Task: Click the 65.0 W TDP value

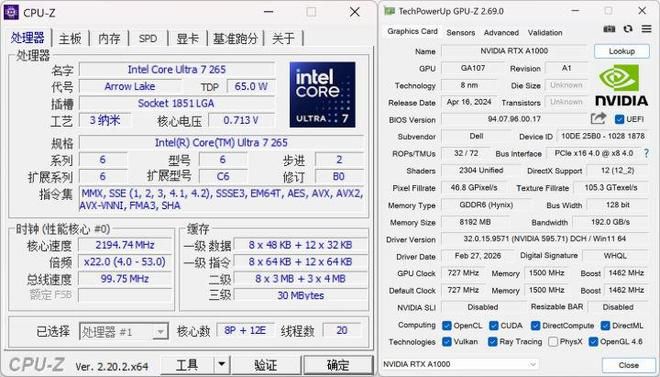Action: (251, 87)
